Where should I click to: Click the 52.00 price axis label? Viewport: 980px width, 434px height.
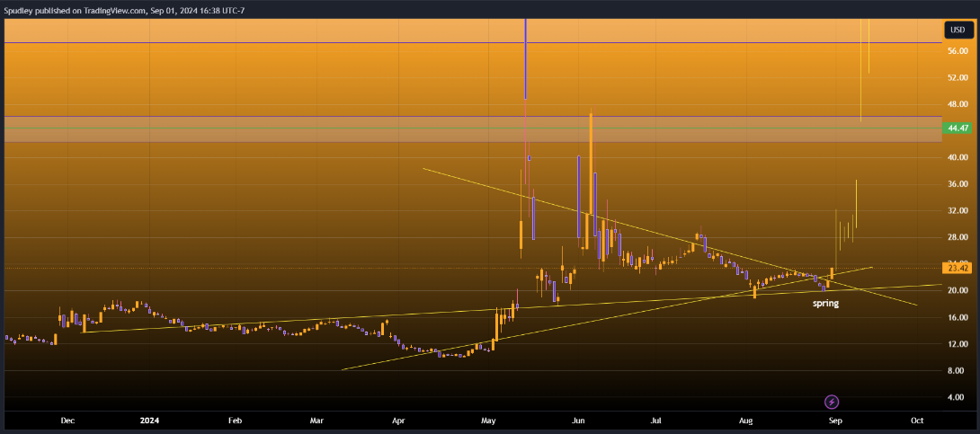coord(958,77)
